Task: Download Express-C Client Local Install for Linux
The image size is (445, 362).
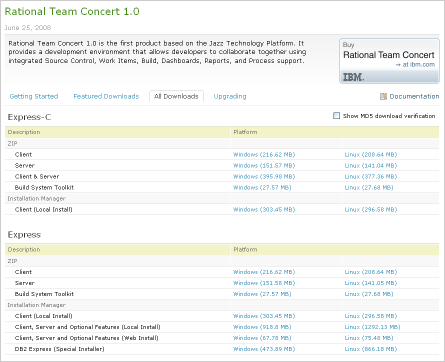Action: pos(371,210)
